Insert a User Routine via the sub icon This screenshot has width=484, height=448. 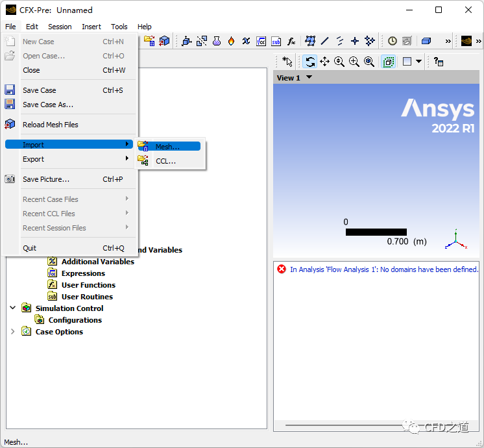click(276, 41)
